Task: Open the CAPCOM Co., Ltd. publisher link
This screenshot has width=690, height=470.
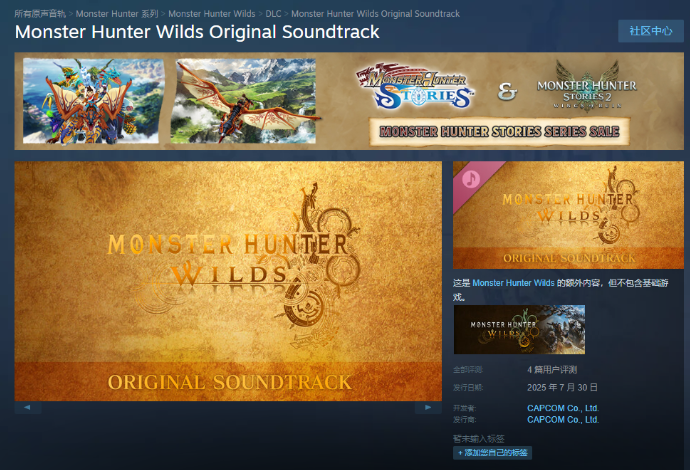Action: click(563, 419)
